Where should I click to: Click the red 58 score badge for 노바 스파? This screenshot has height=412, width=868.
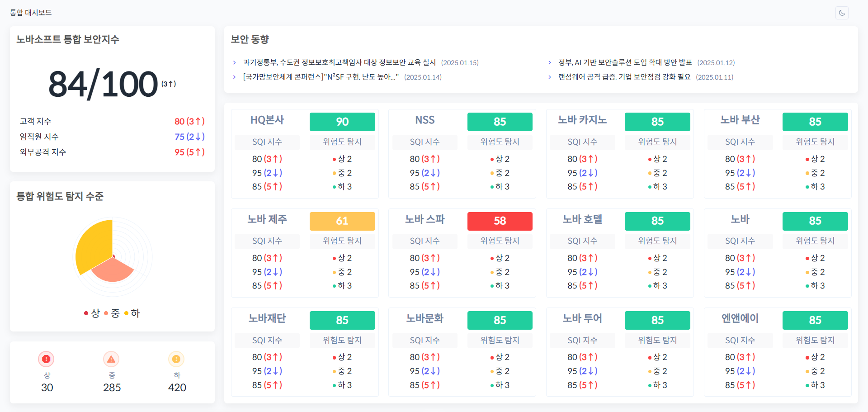[500, 221]
